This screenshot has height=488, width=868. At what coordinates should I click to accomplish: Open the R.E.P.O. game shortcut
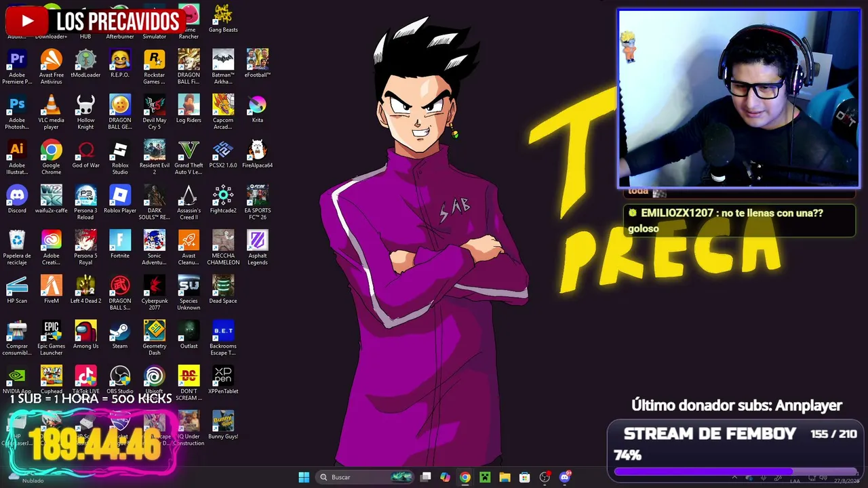tap(120, 64)
